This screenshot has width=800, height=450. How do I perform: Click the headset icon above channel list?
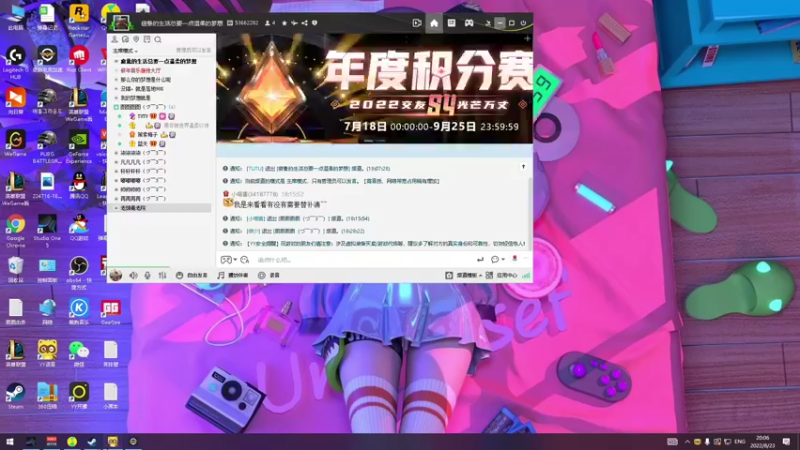(126, 39)
